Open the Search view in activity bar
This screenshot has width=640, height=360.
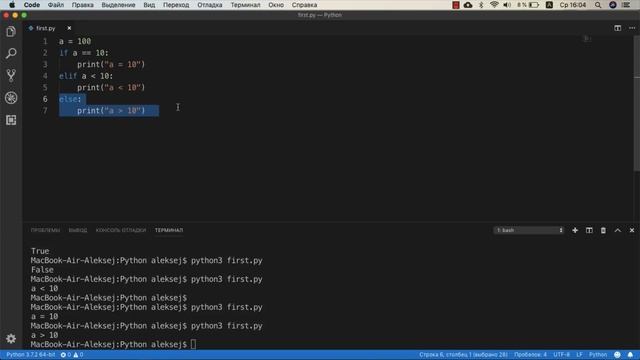click(x=11, y=53)
